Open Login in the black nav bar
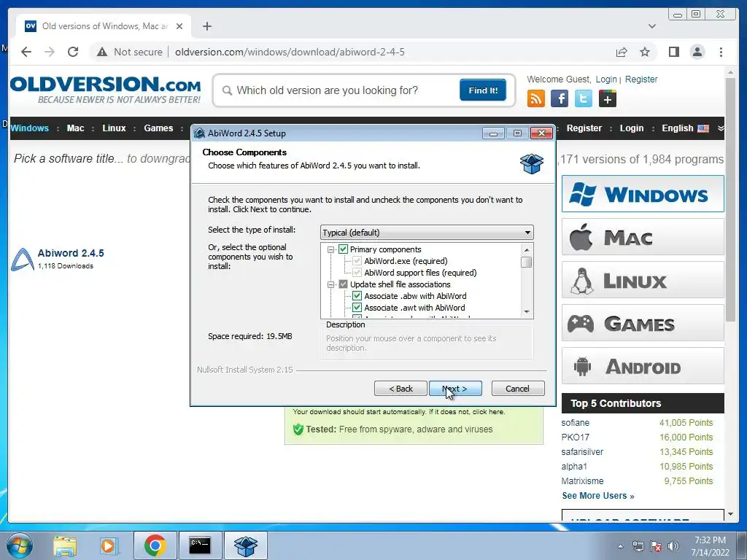This screenshot has width=747, height=560. 632,128
